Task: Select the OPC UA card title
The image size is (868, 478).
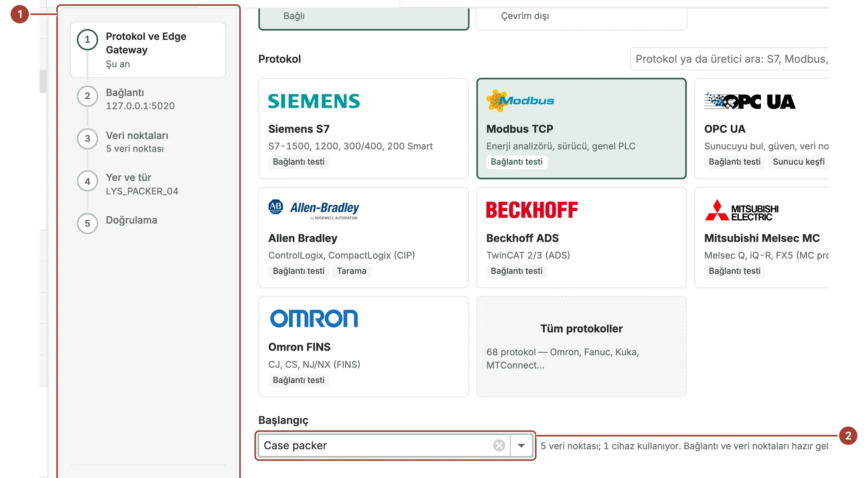Action: tap(725, 129)
